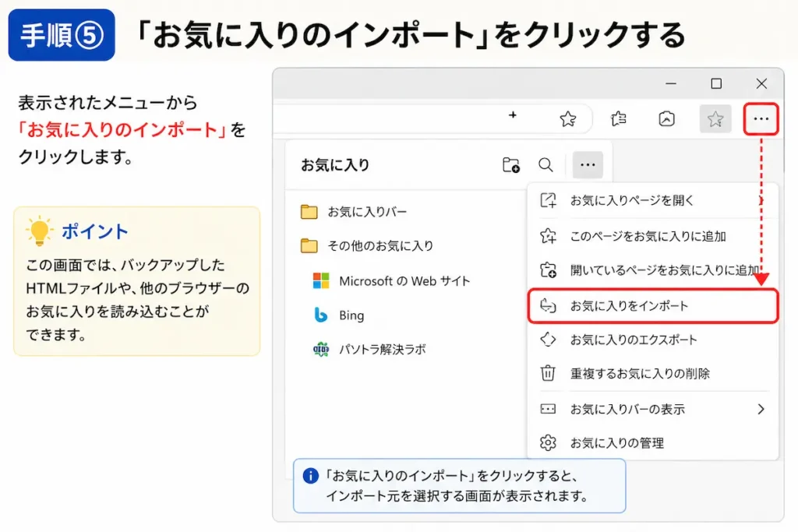Open the browser extensions puzzle icon
Image resolution: width=798 pixels, height=532 pixels.
(x=618, y=119)
